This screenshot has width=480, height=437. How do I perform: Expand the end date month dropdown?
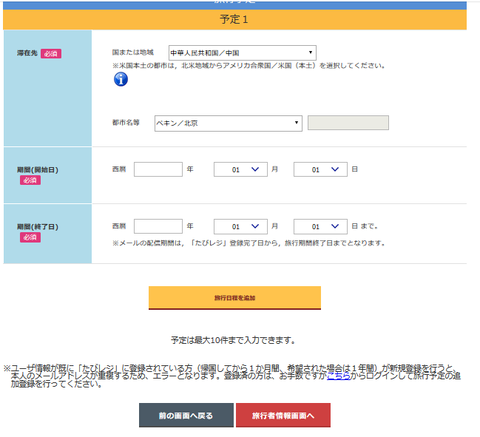pos(241,226)
